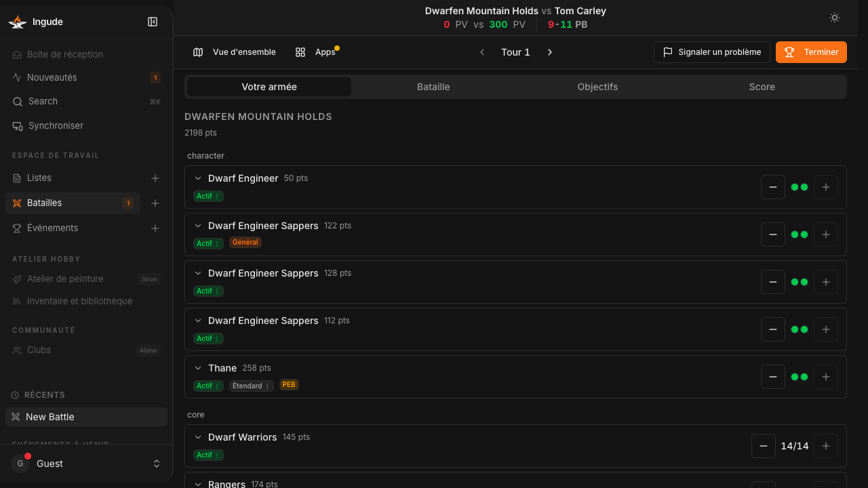Click the 2198 pts army total
The image size is (868, 488).
point(201,133)
